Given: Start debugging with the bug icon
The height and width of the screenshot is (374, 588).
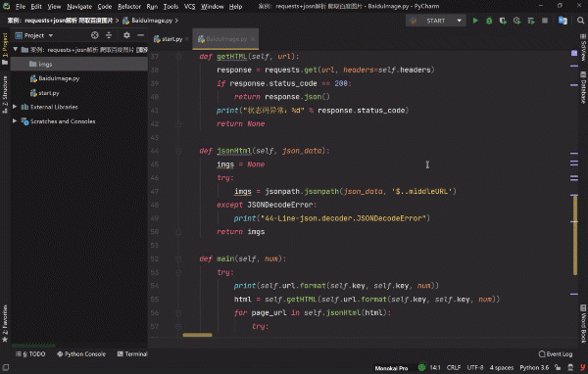Looking at the screenshot, I should click(489, 21).
